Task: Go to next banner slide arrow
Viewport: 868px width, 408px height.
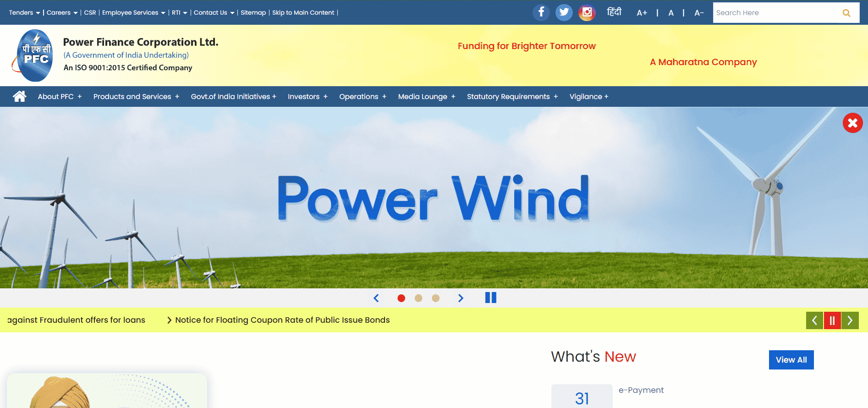Action: pyautogui.click(x=461, y=298)
